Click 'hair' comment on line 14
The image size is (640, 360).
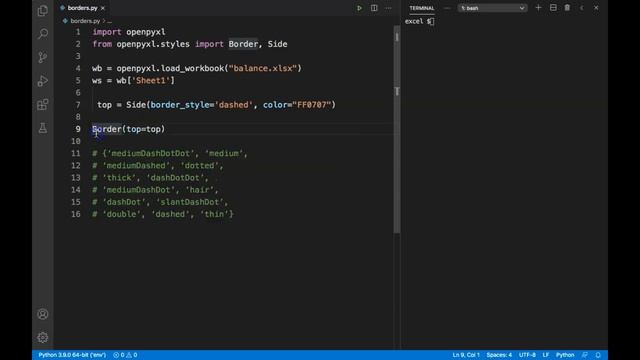click(200, 190)
